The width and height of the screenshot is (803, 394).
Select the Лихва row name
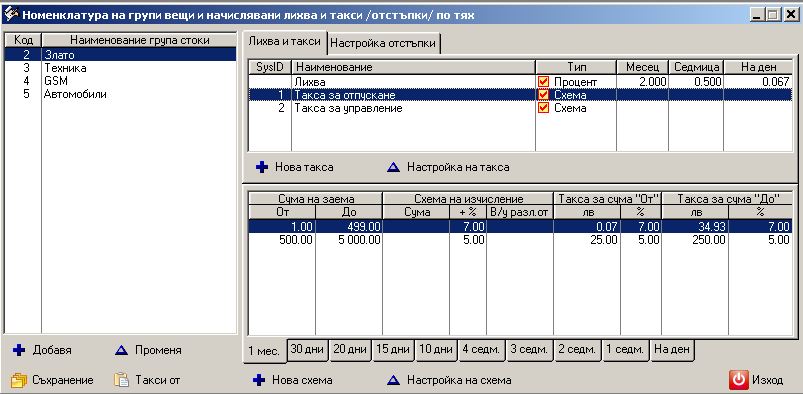tap(310, 82)
